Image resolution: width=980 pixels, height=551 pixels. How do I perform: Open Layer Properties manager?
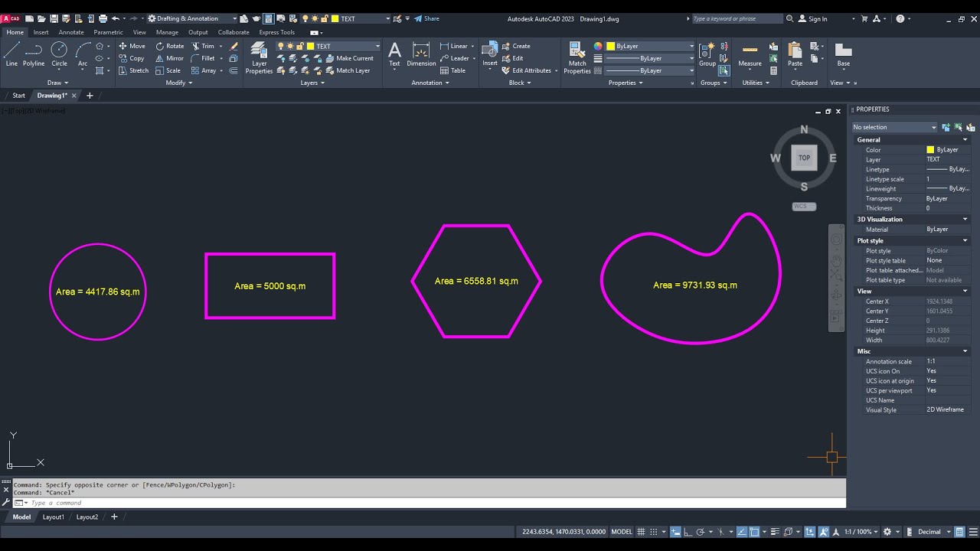[x=259, y=58]
